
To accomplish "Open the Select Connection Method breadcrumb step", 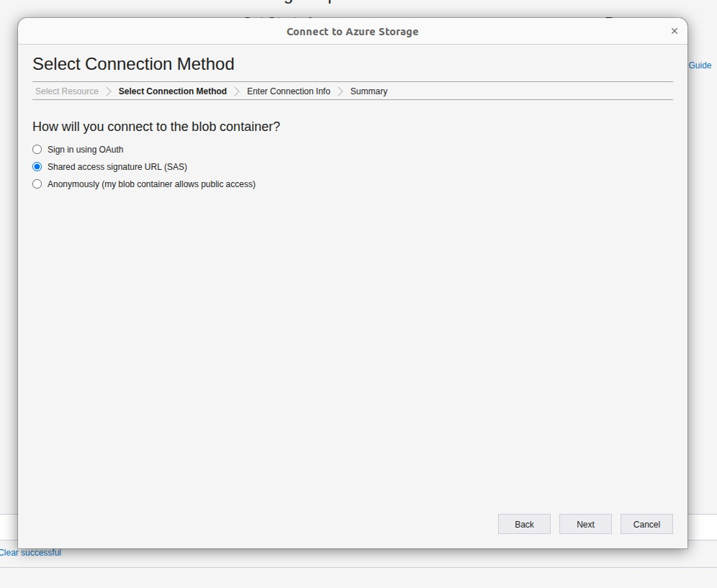I will 172,91.
